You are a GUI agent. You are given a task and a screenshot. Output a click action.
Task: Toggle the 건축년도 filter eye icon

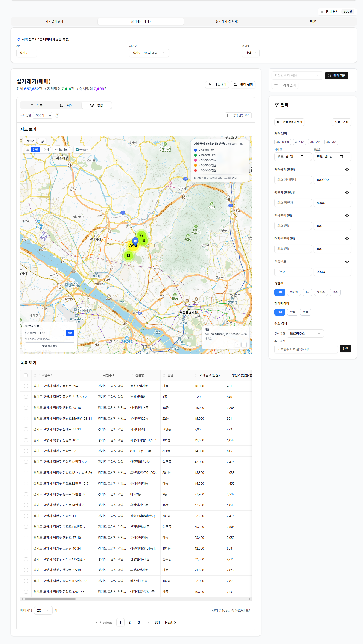(347, 262)
